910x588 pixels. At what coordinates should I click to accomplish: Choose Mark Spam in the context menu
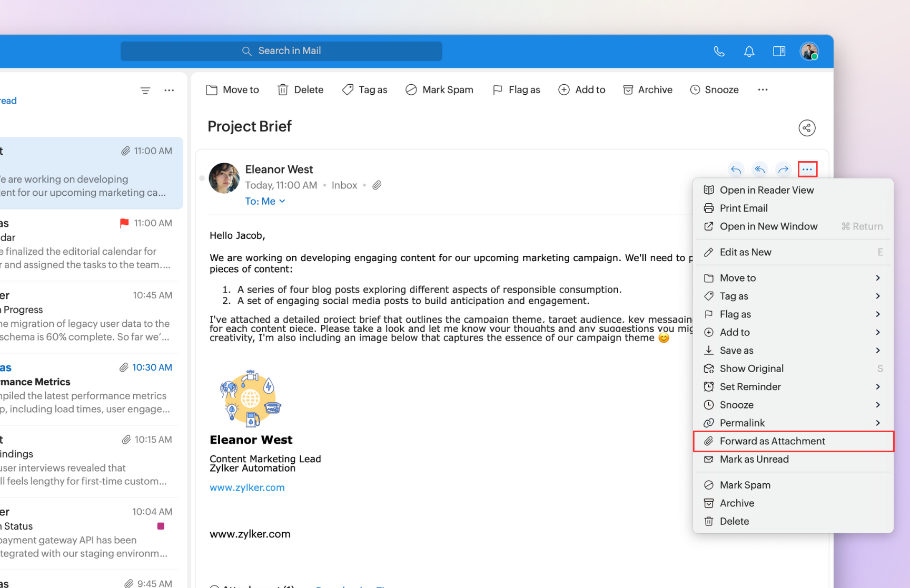coord(793,485)
